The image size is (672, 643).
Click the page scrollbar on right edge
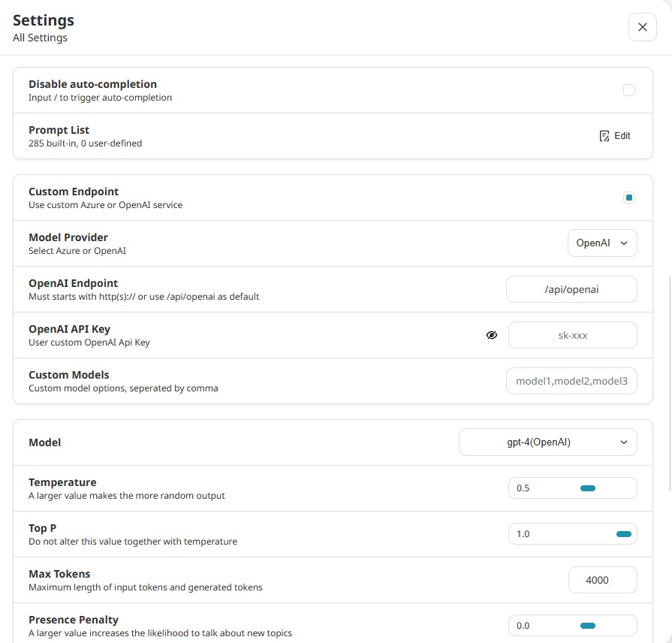pyautogui.click(x=668, y=376)
